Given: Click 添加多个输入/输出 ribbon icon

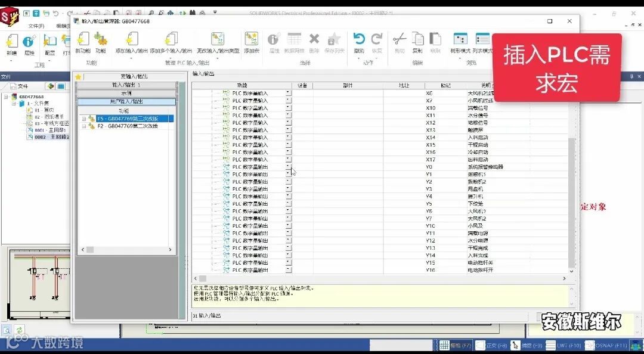Looking at the screenshot, I should pos(171,39).
